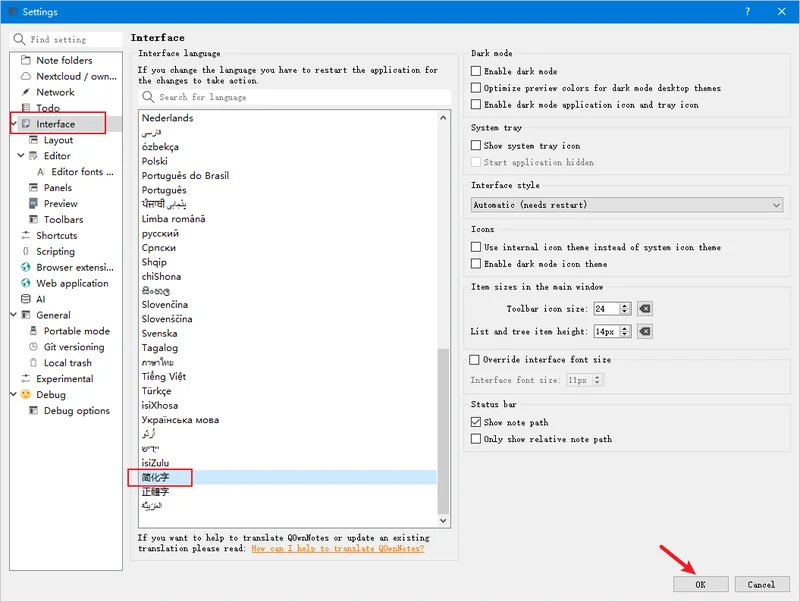Click the language list scrollbar thumb
The height and width of the screenshot is (602, 800).
coord(443,431)
